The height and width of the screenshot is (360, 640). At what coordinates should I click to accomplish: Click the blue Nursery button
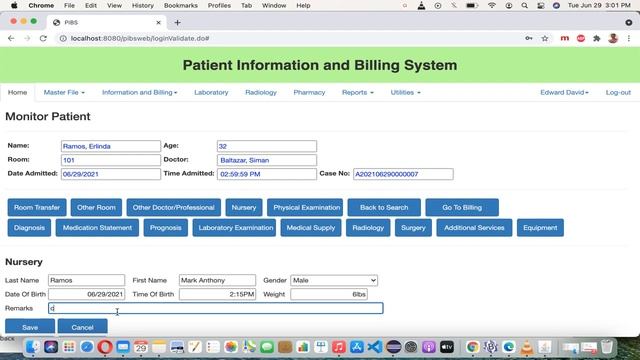pos(244,207)
